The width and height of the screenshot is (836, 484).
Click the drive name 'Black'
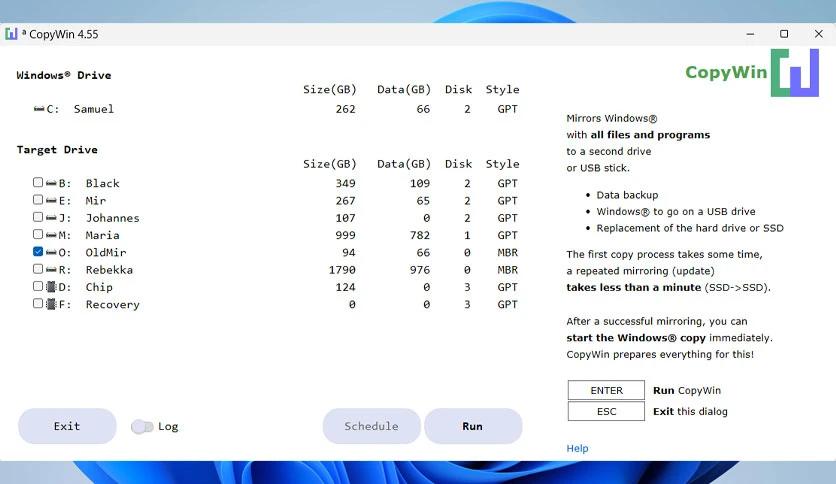pyautogui.click(x=102, y=183)
